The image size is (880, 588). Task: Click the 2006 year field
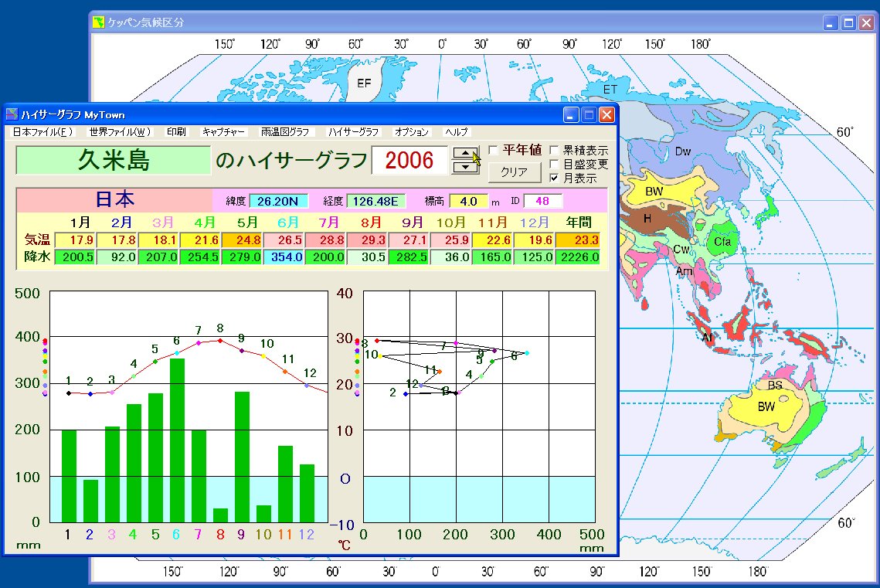(409, 161)
